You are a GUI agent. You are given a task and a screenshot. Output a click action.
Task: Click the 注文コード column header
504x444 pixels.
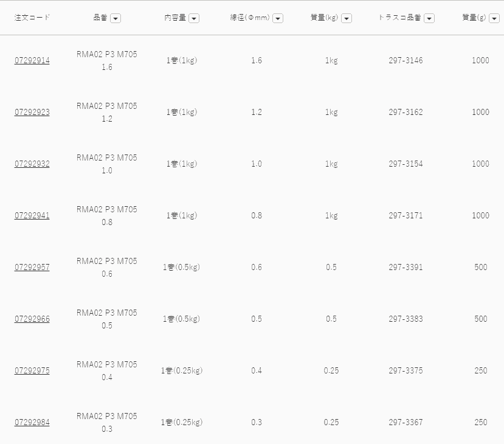[x=32, y=18]
